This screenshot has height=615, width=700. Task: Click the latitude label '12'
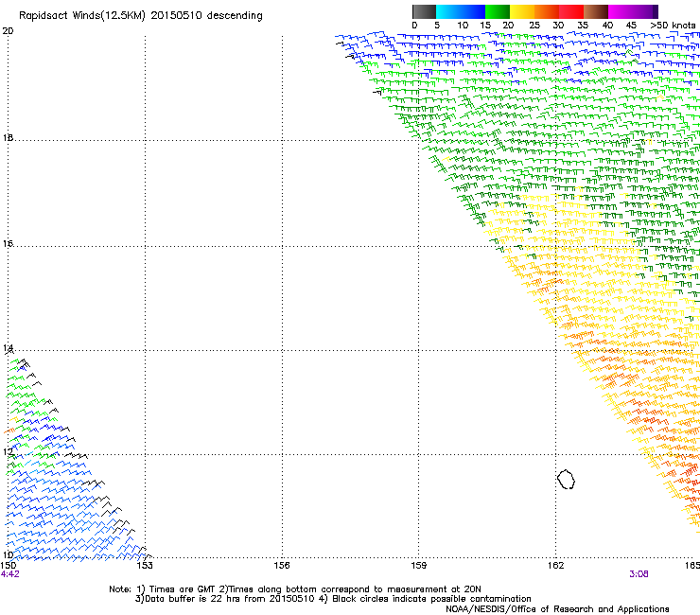pyautogui.click(x=8, y=452)
